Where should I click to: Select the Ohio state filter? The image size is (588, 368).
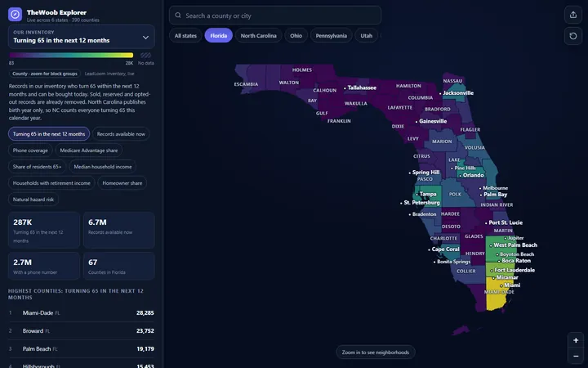point(296,36)
